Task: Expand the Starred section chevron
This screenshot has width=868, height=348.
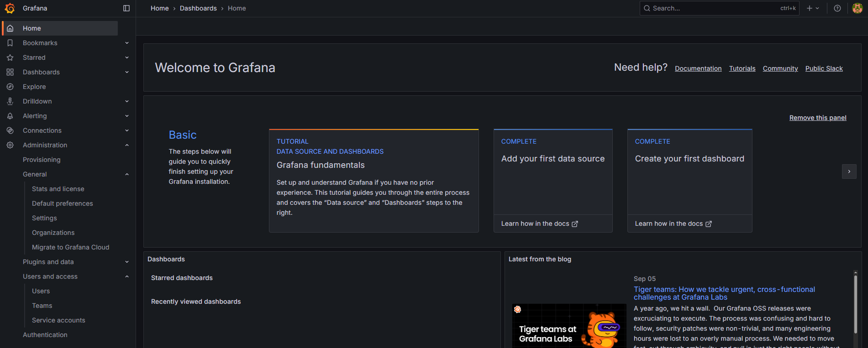Action: pyautogui.click(x=127, y=57)
